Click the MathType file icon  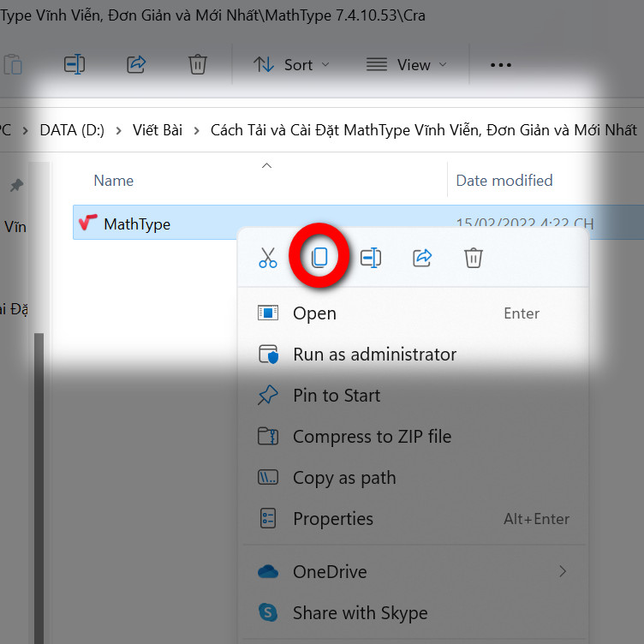click(88, 223)
